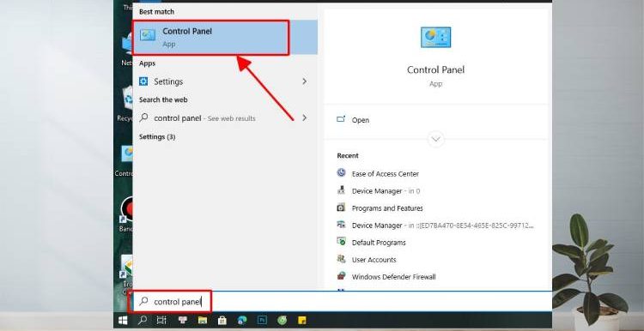Open Photoshop from the taskbar
The height and width of the screenshot is (331, 644).
coord(262,320)
